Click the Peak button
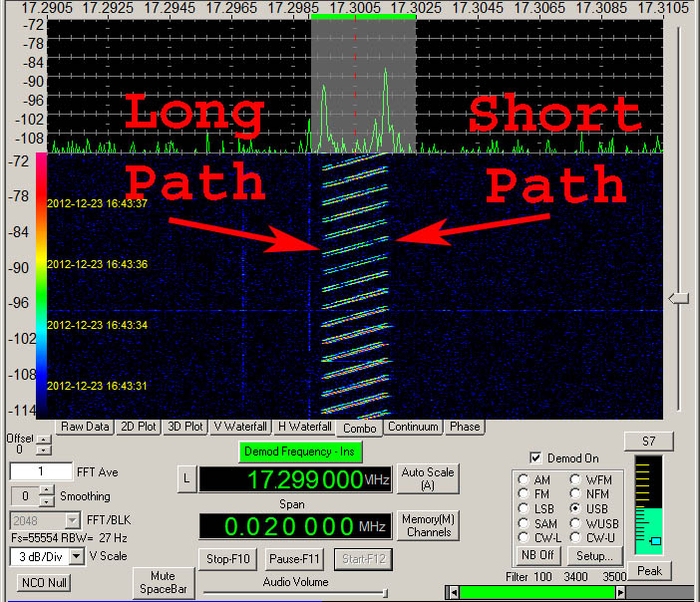 [649, 571]
